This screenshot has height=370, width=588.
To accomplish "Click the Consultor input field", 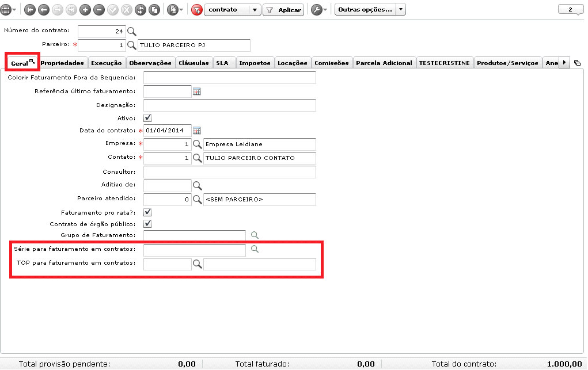I will [230, 172].
